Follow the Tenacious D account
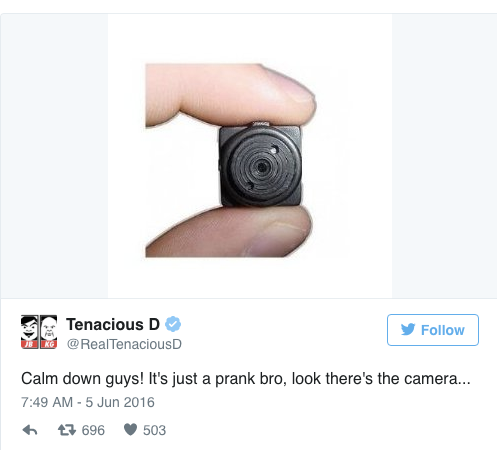This screenshot has width=497, height=450. (x=433, y=330)
